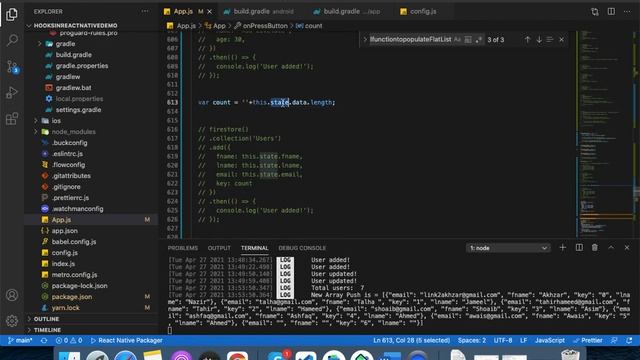Go to next find match arrow
The width and height of the screenshot is (640, 360).
(x=539, y=40)
